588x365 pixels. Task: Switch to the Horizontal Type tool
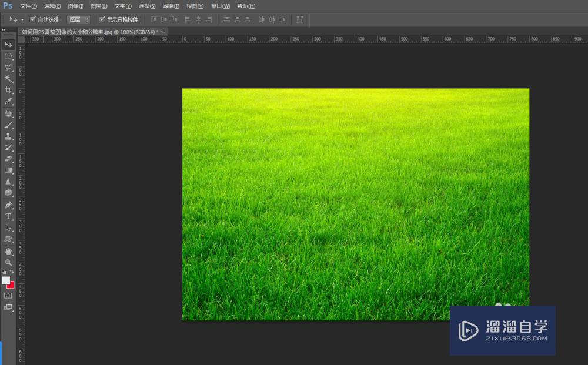click(x=8, y=216)
